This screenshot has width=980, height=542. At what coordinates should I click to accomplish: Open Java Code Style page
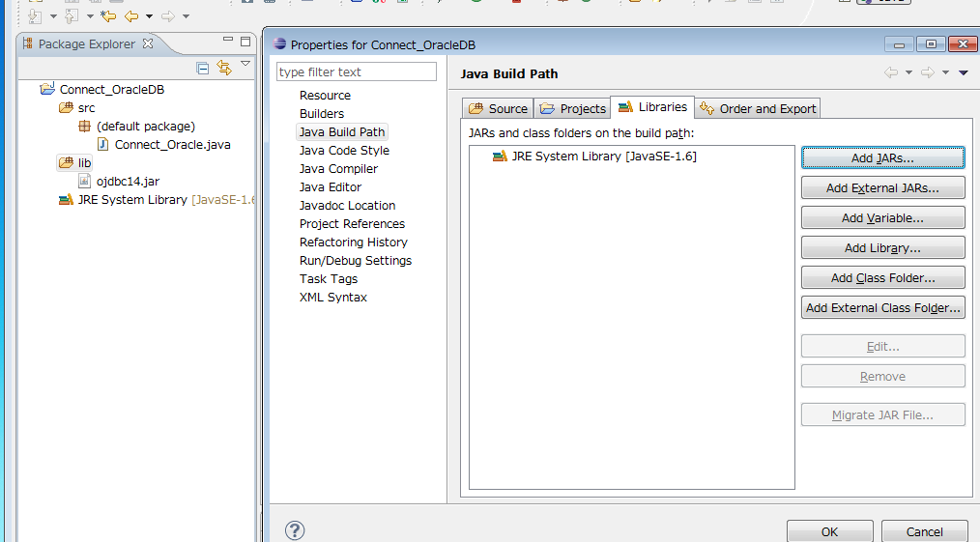point(344,151)
